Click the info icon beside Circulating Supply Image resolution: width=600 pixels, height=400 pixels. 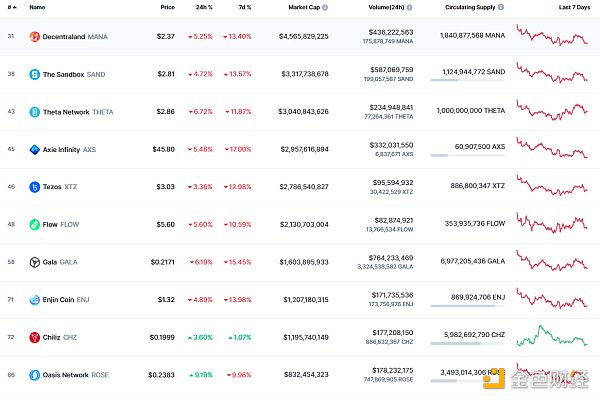[x=501, y=8]
